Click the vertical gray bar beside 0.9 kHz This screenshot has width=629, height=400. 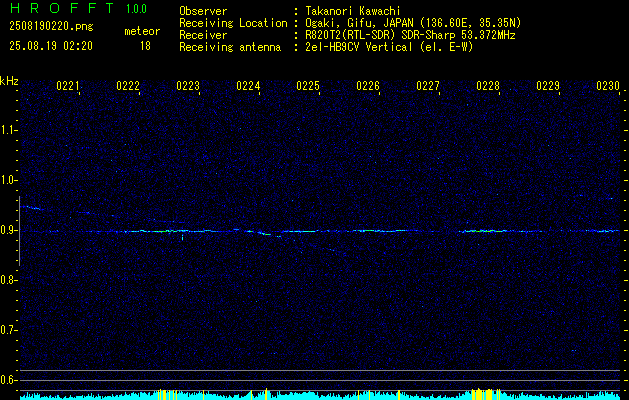pyautogui.click(x=19, y=231)
